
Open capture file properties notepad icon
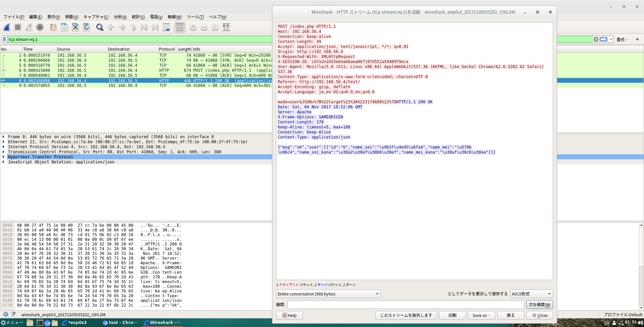click(13, 314)
